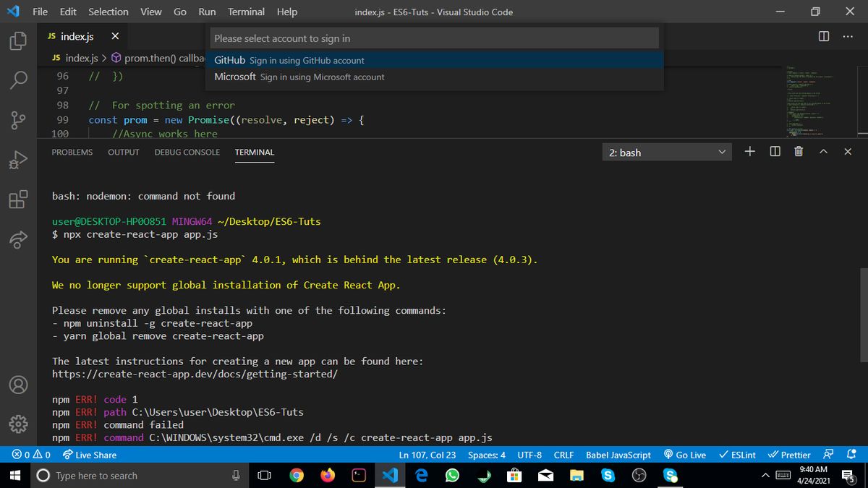This screenshot has height=488, width=868.
Task: Open the Run and Debug view
Action: coord(19,159)
